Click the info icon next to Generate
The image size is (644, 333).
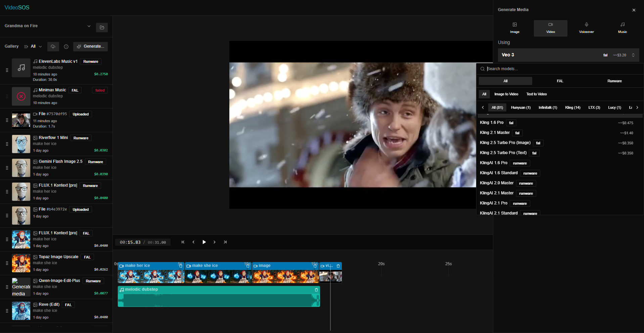(66, 47)
